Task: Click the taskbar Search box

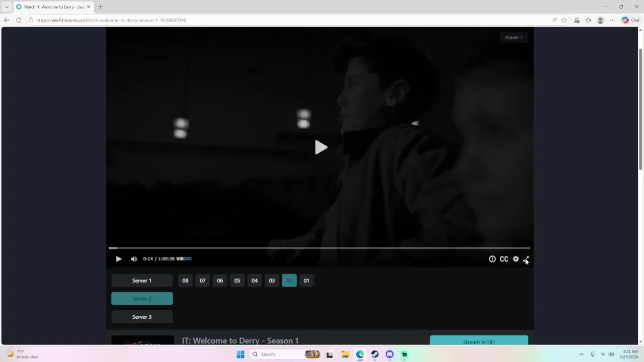Action: pos(284,354)
